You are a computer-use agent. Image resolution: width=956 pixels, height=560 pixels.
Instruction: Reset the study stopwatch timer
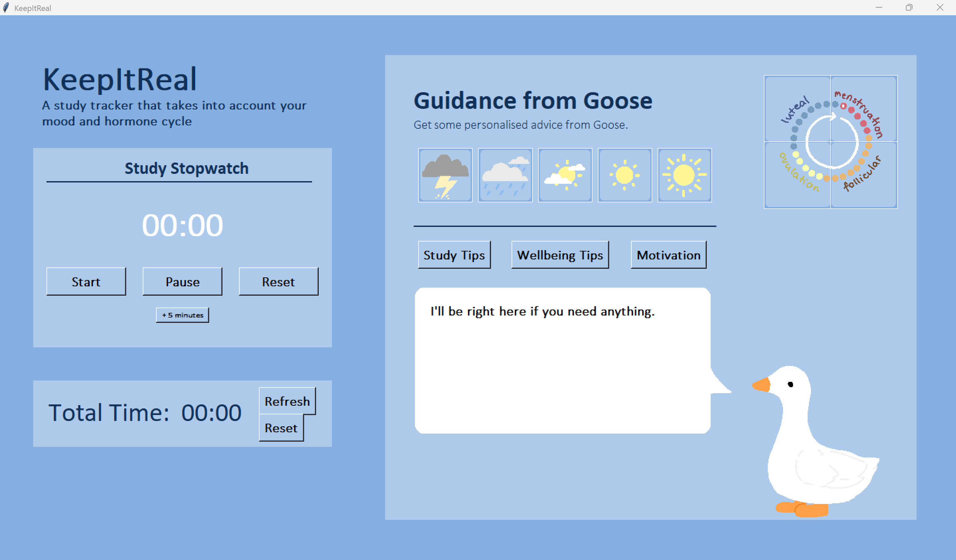pos(279,281)
